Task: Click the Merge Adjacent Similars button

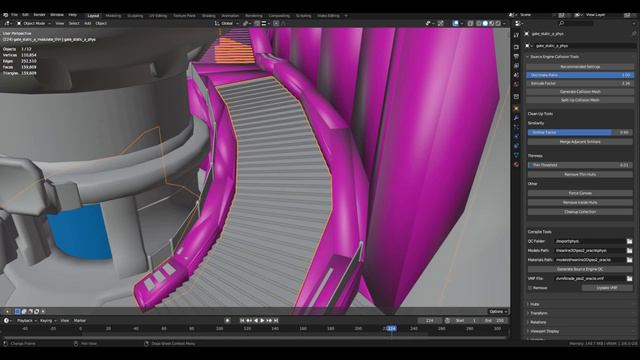Action: coord(580,142)
